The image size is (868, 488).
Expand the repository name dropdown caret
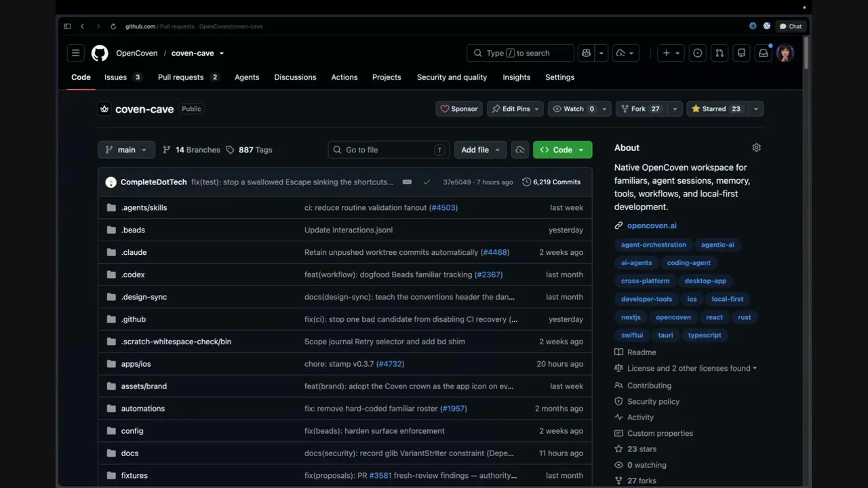(x=221, y=53)
